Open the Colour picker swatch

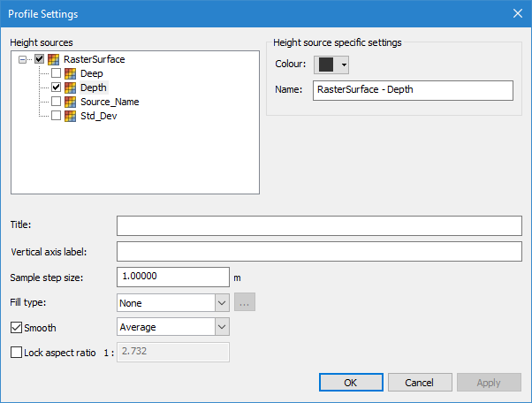332,65
